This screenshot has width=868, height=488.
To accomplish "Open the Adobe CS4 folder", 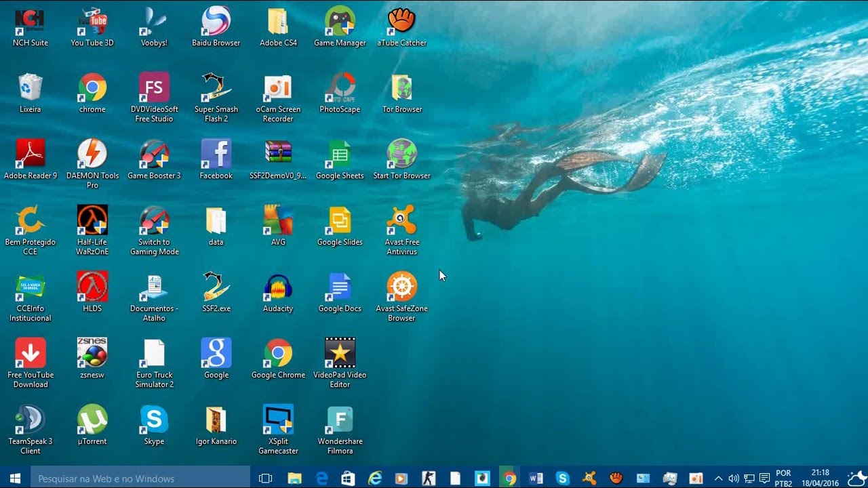I will click(278, 27).
